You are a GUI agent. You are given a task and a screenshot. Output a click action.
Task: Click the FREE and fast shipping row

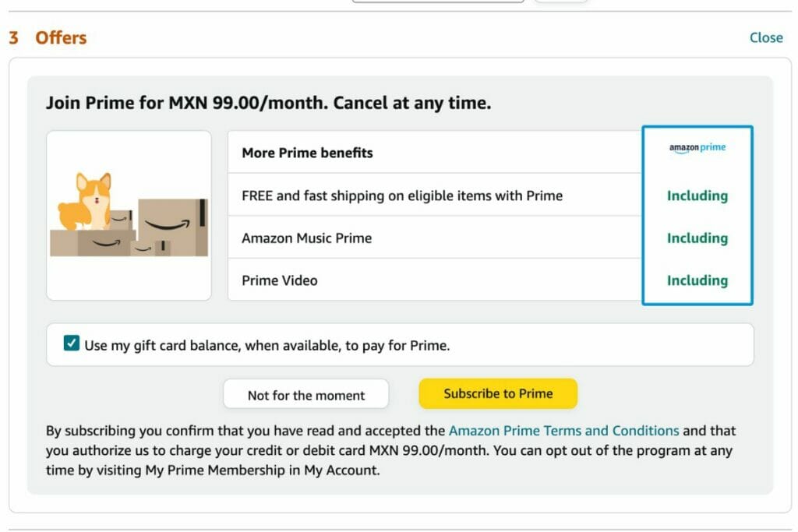(401, 196)
